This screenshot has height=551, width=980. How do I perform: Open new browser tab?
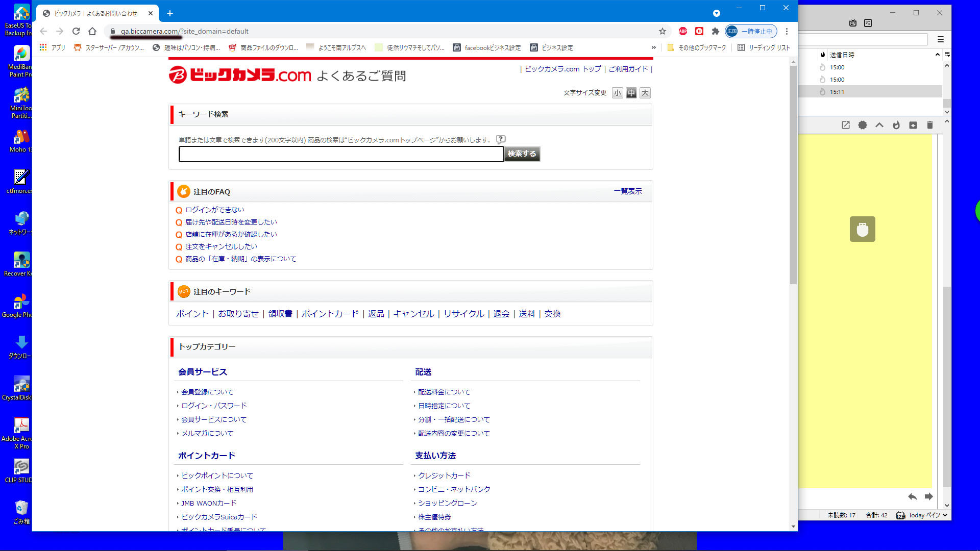point(170,13)
